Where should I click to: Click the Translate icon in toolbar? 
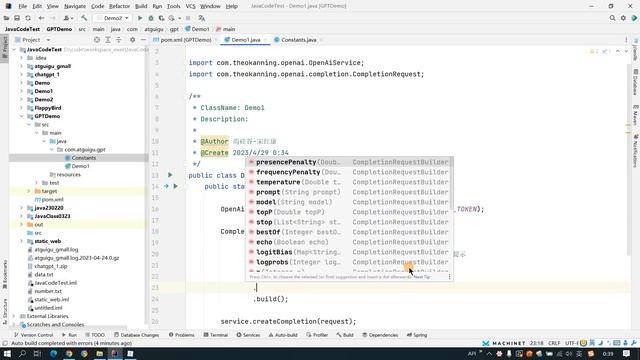(202, 18)
